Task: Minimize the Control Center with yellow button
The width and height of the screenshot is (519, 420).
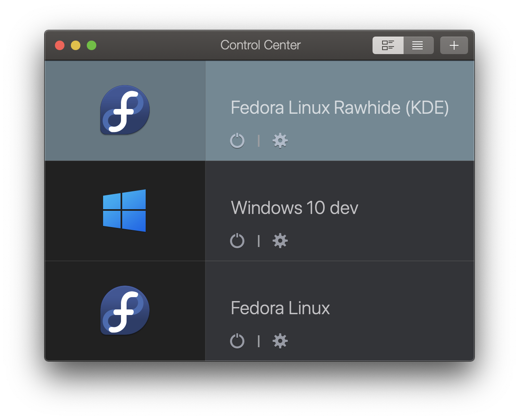Action: 76,45
